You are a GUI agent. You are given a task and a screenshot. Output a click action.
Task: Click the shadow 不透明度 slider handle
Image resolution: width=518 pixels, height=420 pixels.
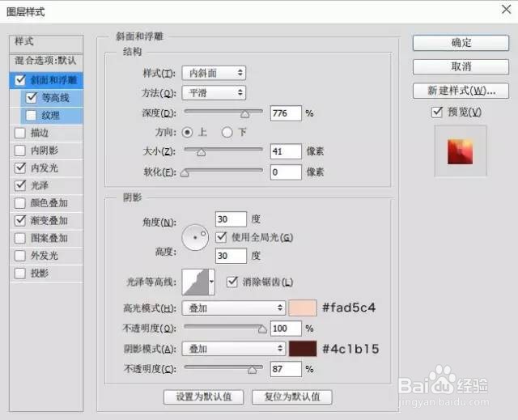[x=253, y=370]
